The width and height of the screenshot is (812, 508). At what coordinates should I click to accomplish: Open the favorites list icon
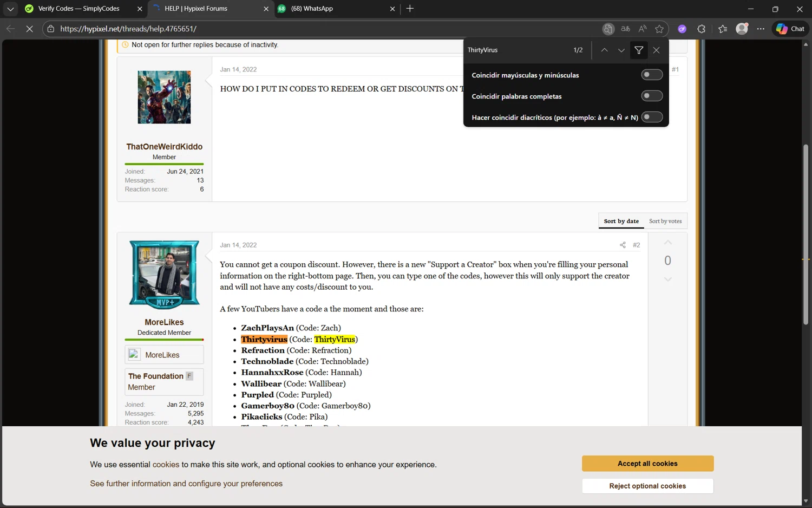click(723, 29)
